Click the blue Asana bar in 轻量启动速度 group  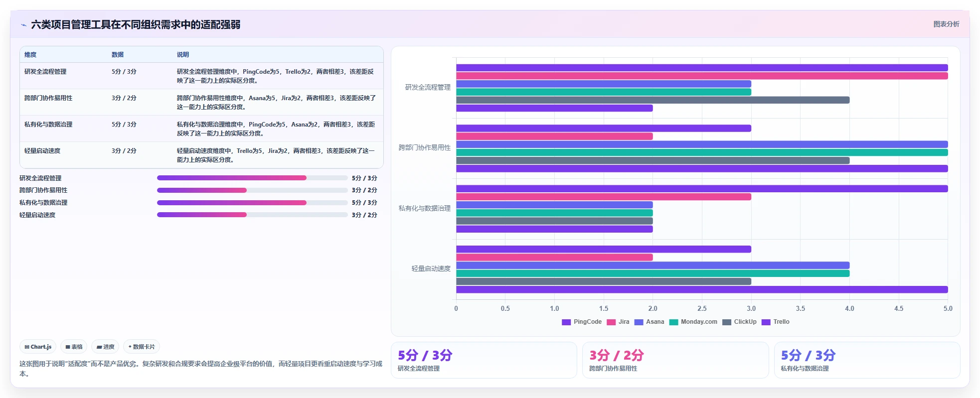[x=653, y=265]
